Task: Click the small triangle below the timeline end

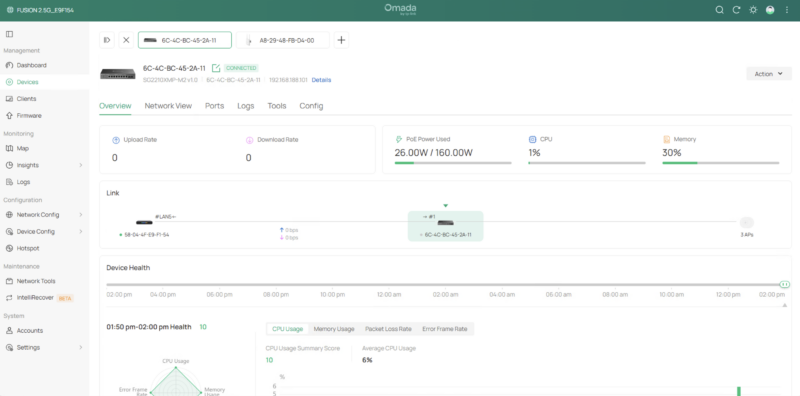Action: tap(785, 305)
